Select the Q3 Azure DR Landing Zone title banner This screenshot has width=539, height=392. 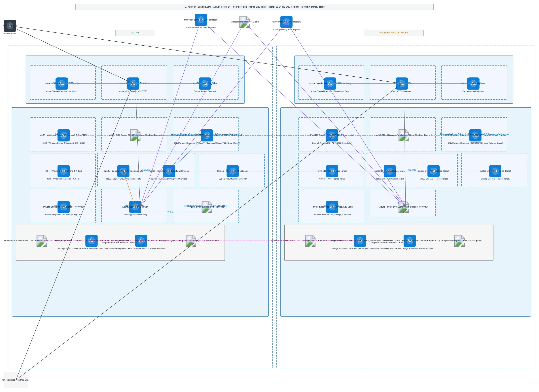pos(255,7)
